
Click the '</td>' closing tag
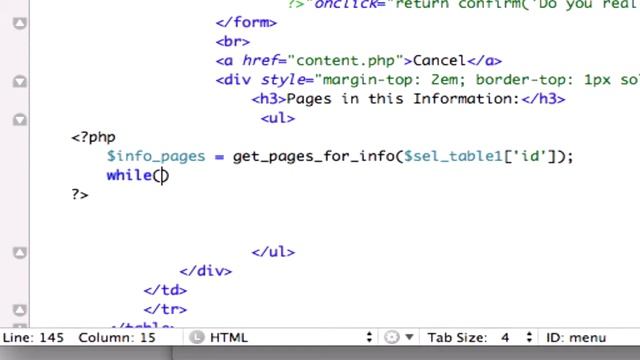(165, 290)
